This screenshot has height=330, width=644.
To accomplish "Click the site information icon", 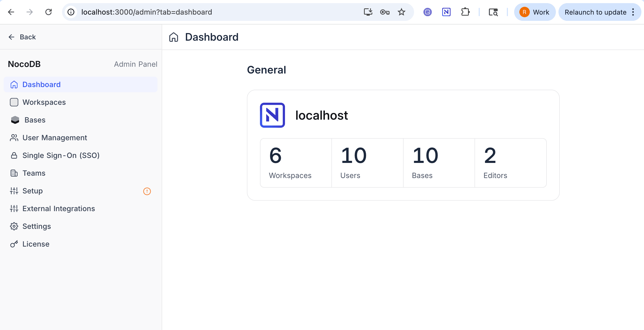I will (x=71, y=12).
